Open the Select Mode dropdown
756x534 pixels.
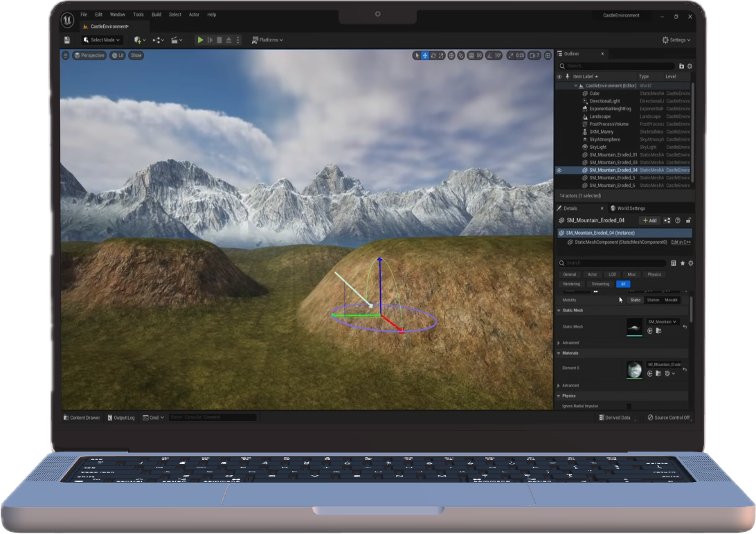tap(103, 40)
